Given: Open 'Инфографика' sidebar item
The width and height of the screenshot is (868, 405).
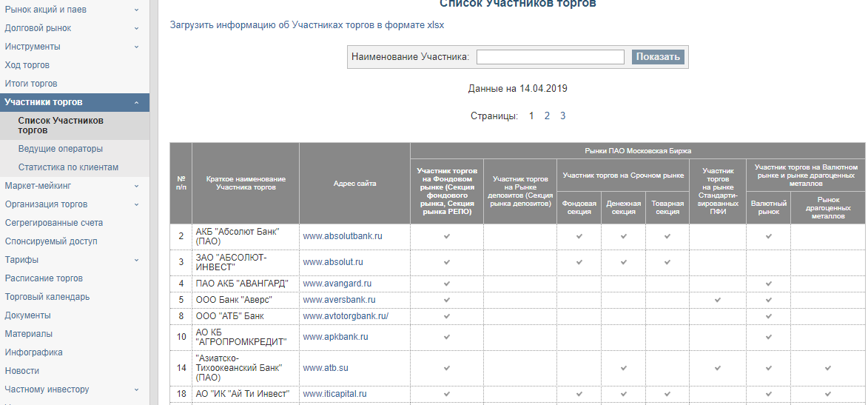Looking at the screenshot, I should point(34,352).
